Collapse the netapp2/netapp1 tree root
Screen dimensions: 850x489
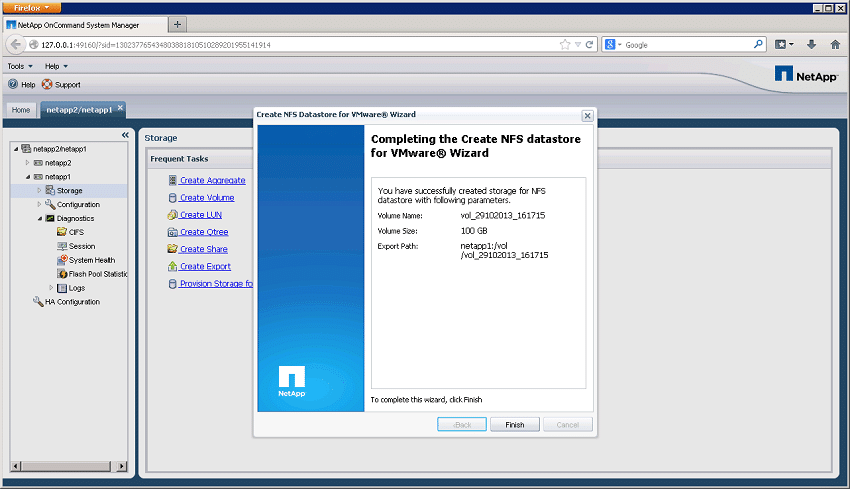(16, 149)
